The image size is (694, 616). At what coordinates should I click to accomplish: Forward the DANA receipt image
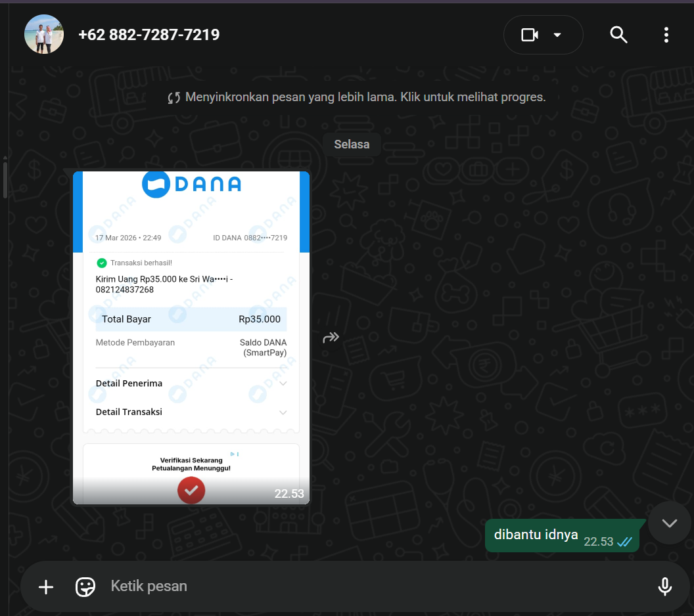coord(331,338)
